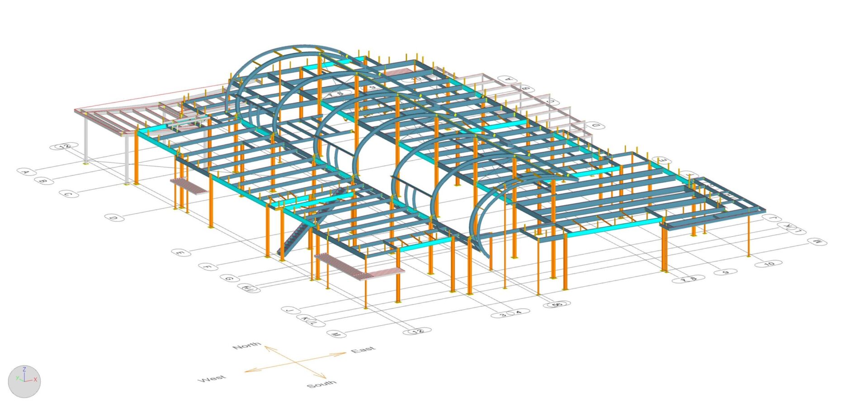This screenshot has width=868, height=406.
Task: Select grid bubble C at the west end
Action: coord(68,194)
